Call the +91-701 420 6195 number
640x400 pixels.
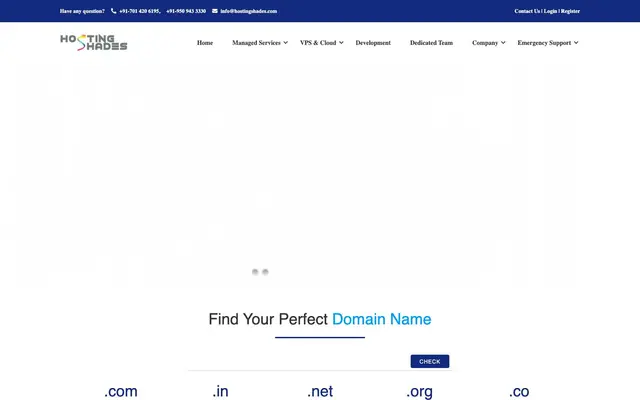140,11
